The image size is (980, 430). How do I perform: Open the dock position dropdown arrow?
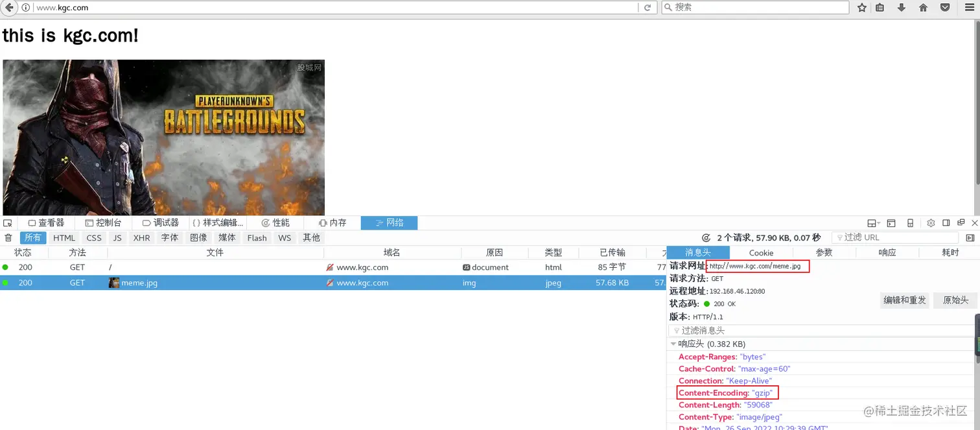pos(880,222)
